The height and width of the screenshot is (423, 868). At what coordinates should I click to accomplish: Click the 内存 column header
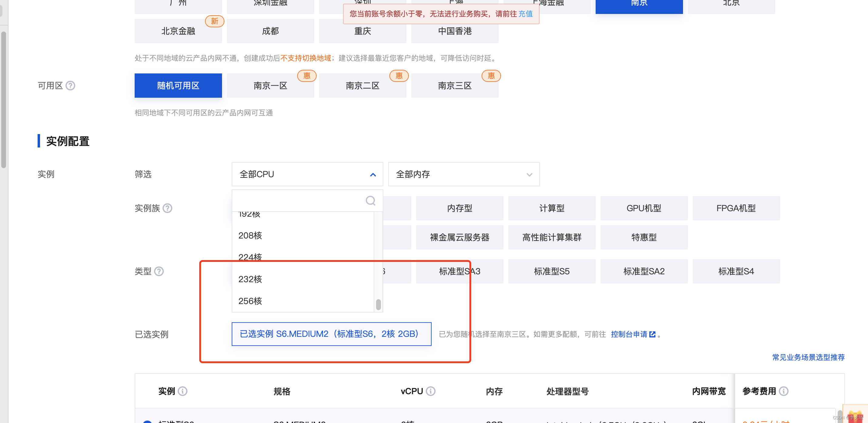tap(494, 391)
